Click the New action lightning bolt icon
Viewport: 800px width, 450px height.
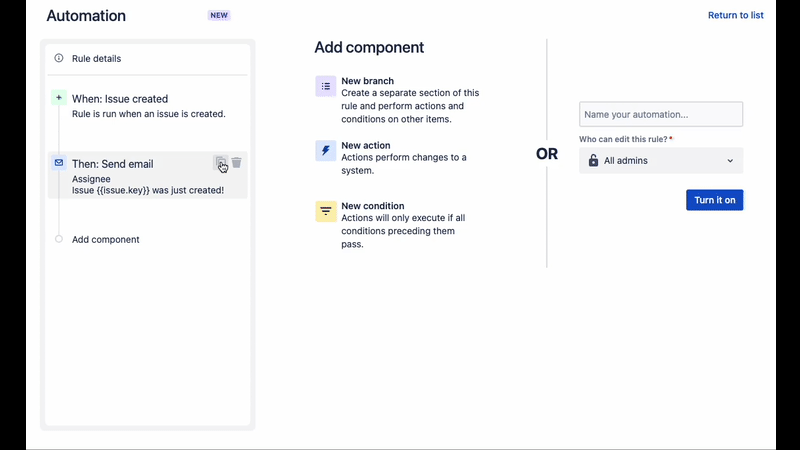tap(326, 151)
